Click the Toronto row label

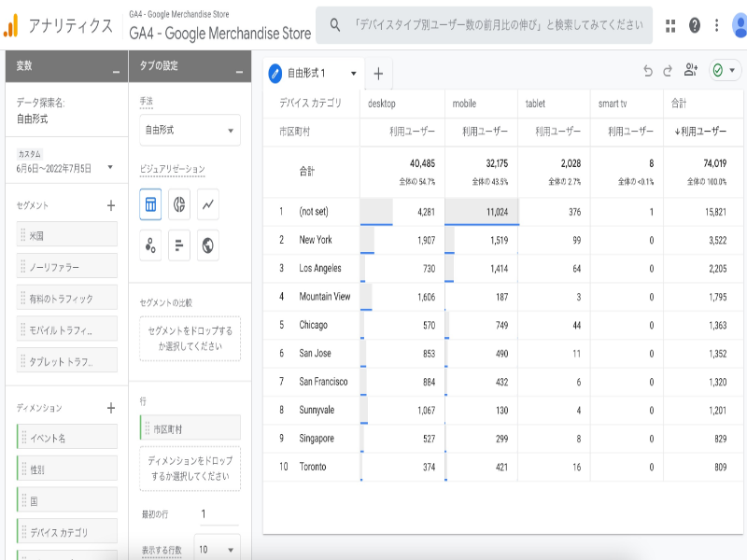313,467
